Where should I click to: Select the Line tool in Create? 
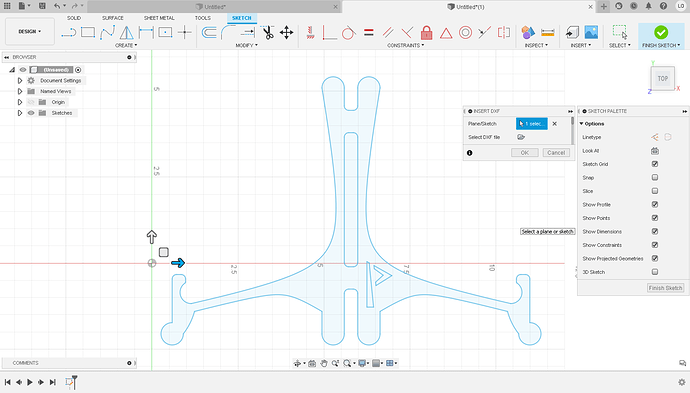click(x=69, y=33)
